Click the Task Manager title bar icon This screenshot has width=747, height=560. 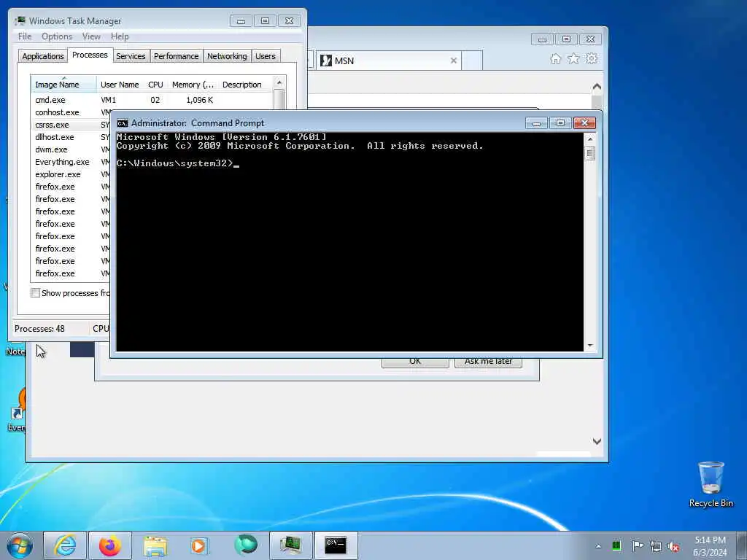point(20,21)
